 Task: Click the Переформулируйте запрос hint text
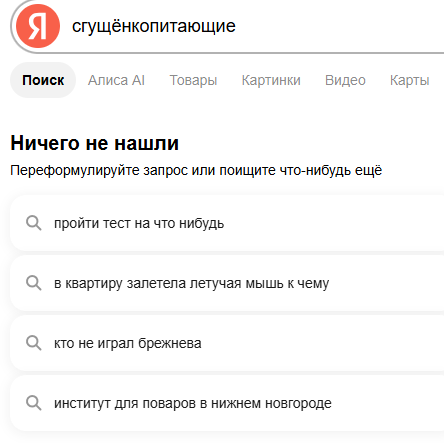196,170
